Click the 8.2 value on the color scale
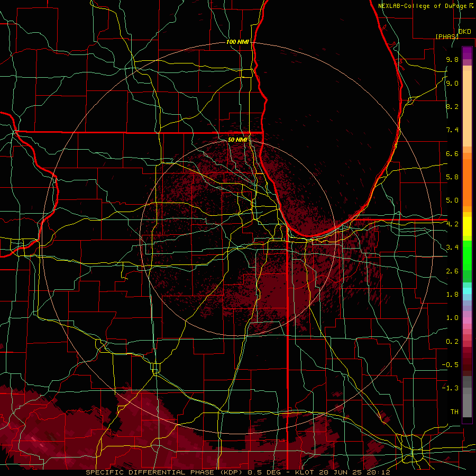 tap(452, 106)
